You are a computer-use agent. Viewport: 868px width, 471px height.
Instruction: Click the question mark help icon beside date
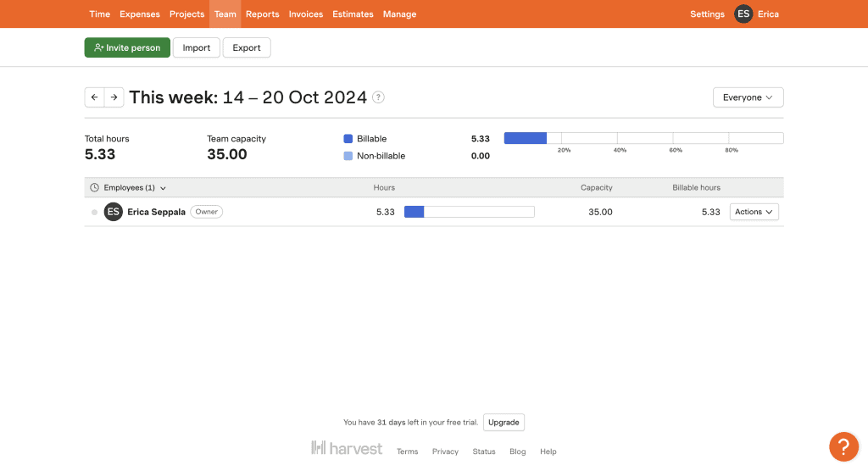point(378,97)
